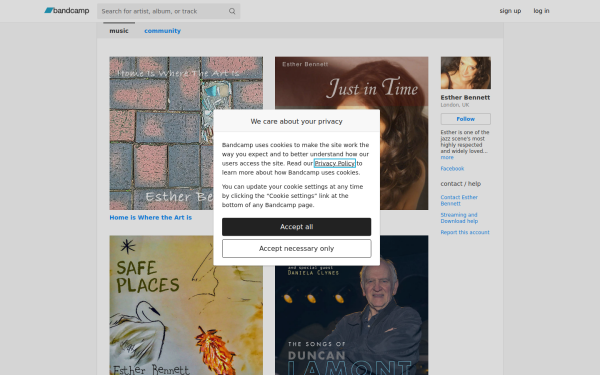Switch to the music tab
This screenshot has width=600, height=375.
119,31
